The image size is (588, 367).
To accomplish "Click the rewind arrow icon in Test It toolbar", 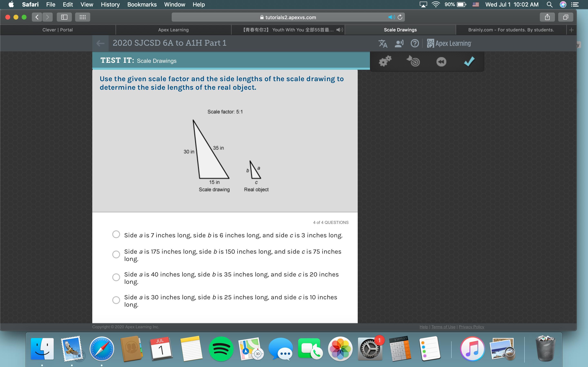I will coord(441,62).
